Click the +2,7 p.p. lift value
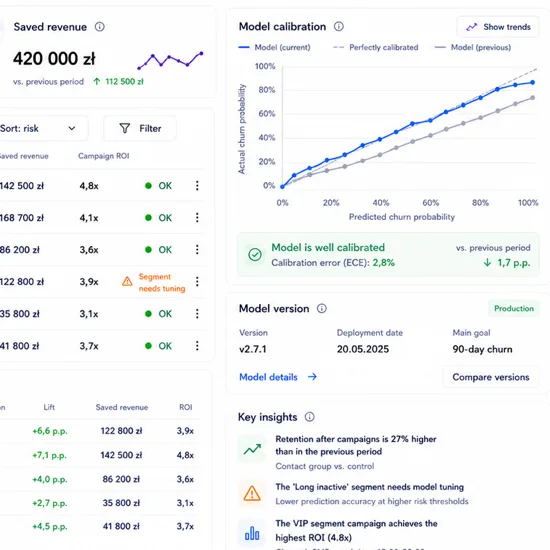Screen dimensions: 550x550 (x=49, y=503)
